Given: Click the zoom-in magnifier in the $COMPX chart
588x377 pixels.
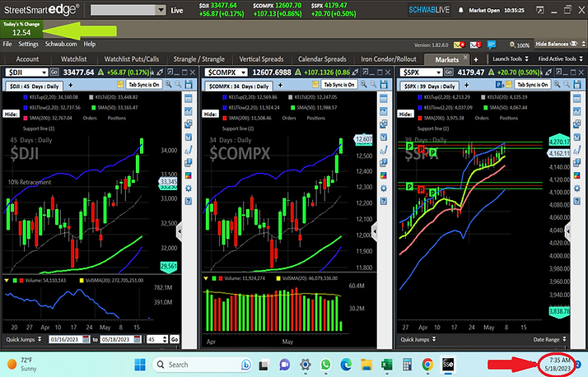Looking at the screenshot, I should click(364, 85).
